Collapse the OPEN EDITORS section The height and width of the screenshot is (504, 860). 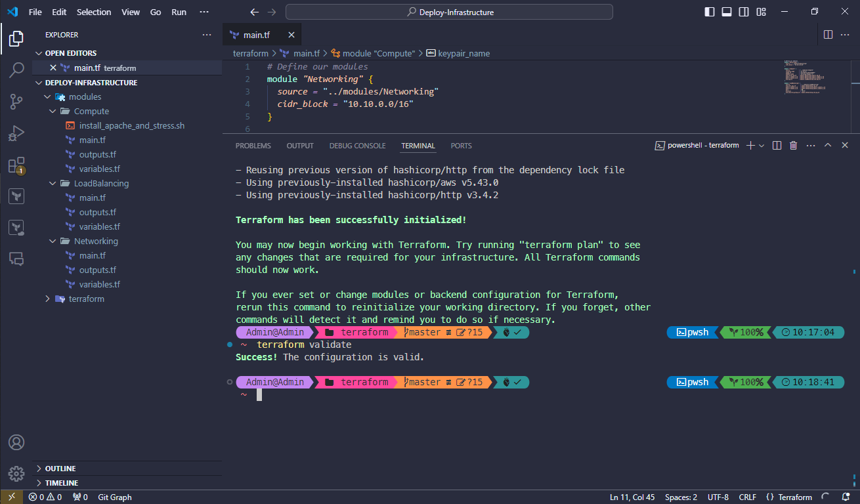127,53
